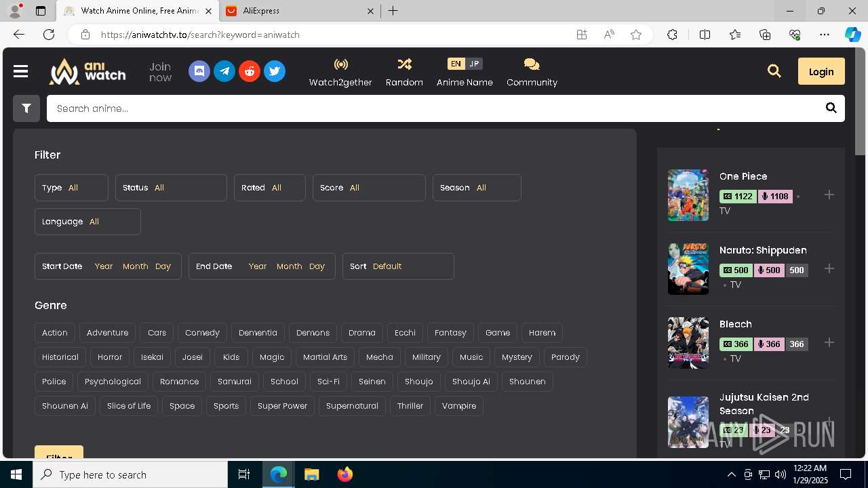Viewport: 868px width, 488px height.
Task: Add Bleach to list with plus
Action: point(829,343)
